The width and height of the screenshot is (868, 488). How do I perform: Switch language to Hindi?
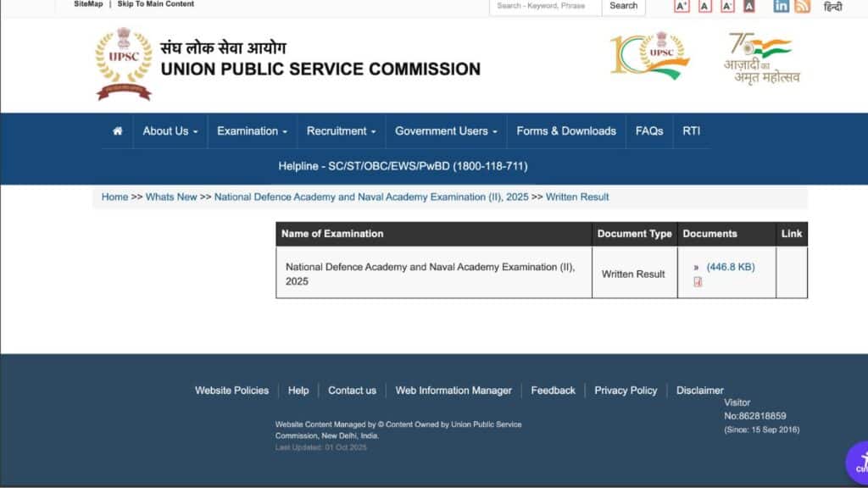[832, 7]
